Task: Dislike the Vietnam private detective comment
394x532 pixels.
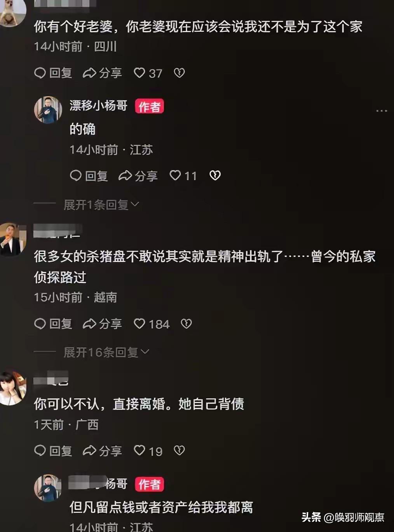Action: 187,323
